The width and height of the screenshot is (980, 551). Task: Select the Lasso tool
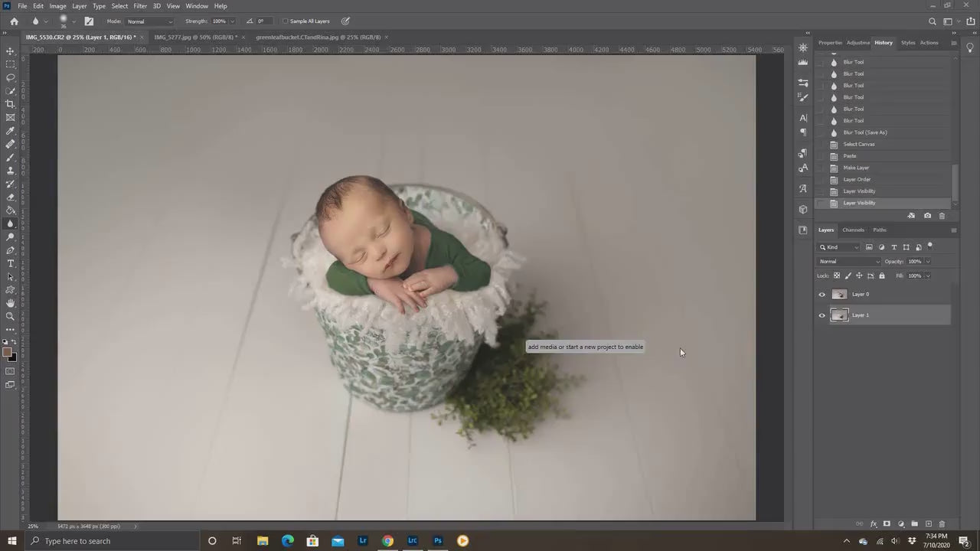pyautogui.click(x=10, y=77)
